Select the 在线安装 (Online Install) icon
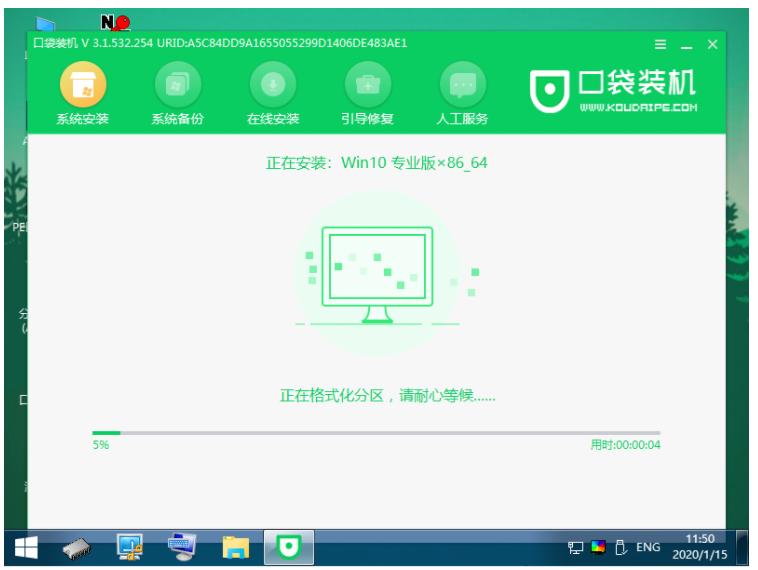Screen dimensions: 758x570 coord(273,93)
